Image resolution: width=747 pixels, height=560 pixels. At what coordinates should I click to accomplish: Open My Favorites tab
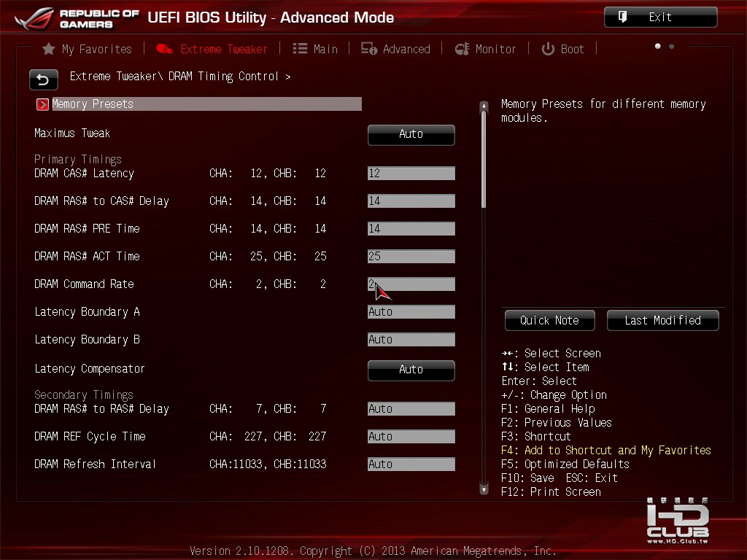[x=88, y=49]
